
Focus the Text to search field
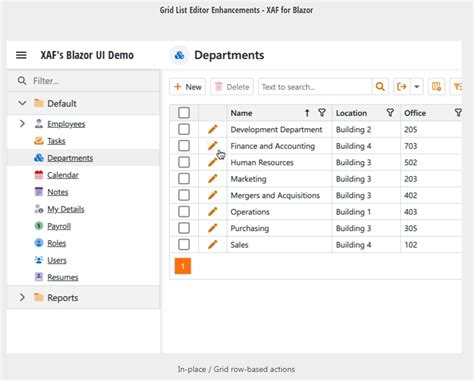(315, 87)
